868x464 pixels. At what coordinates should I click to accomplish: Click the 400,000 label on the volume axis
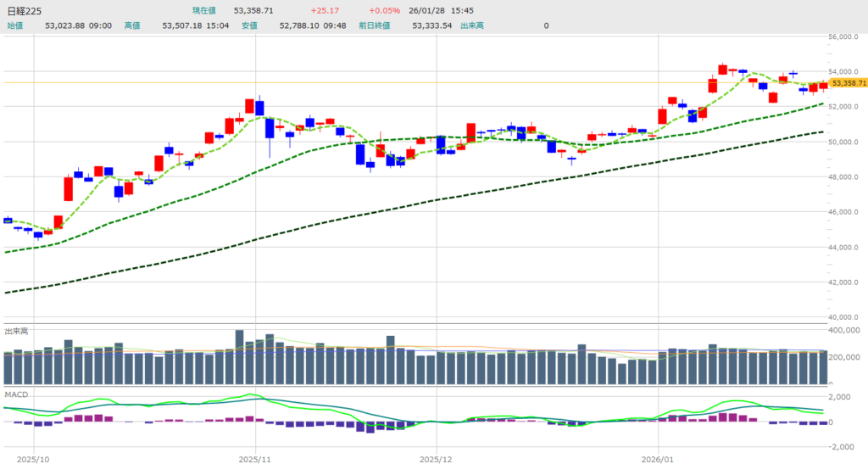845,329
